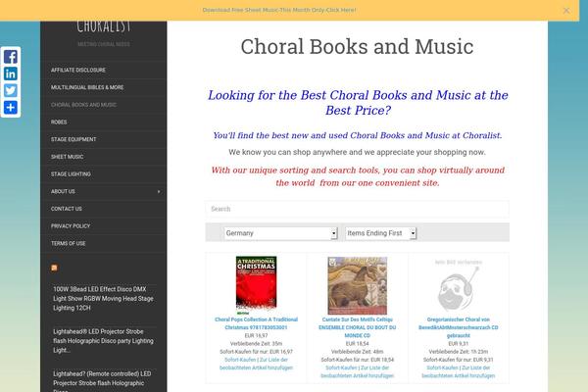The height and width of the screenshot is (392, 588).
Task: Click Sofort-Kaufen under Choral Pops Collection
Action: click(x=240, y=360)
